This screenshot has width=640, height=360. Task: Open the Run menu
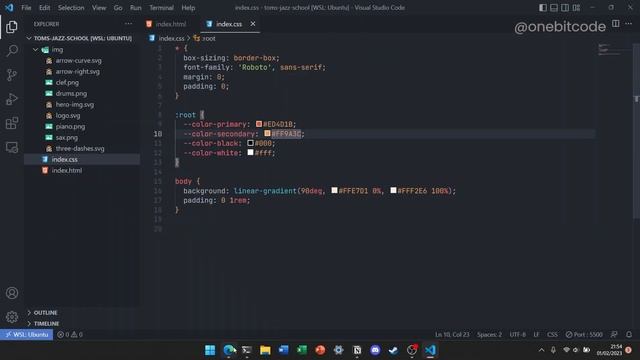tap(136, 8)
